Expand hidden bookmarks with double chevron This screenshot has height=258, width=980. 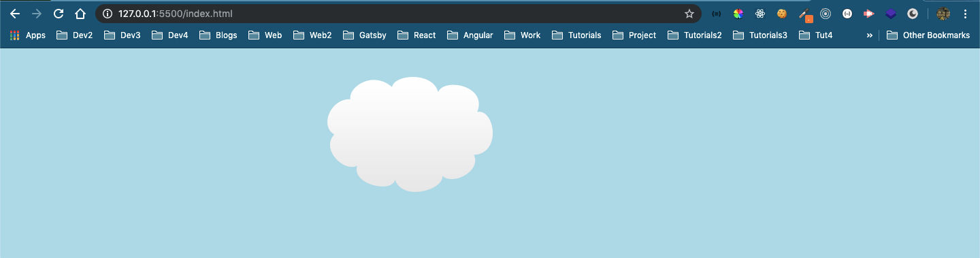(x=869, y=35)
